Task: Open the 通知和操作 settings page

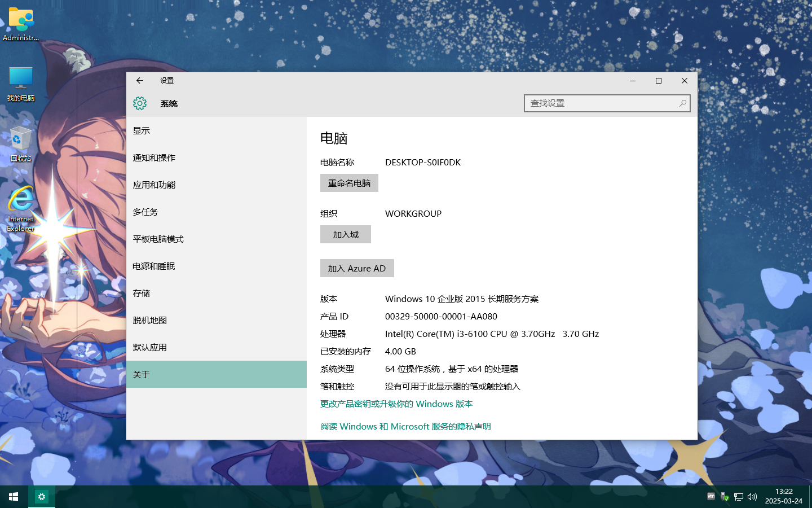Action: [x=217, y=157]
